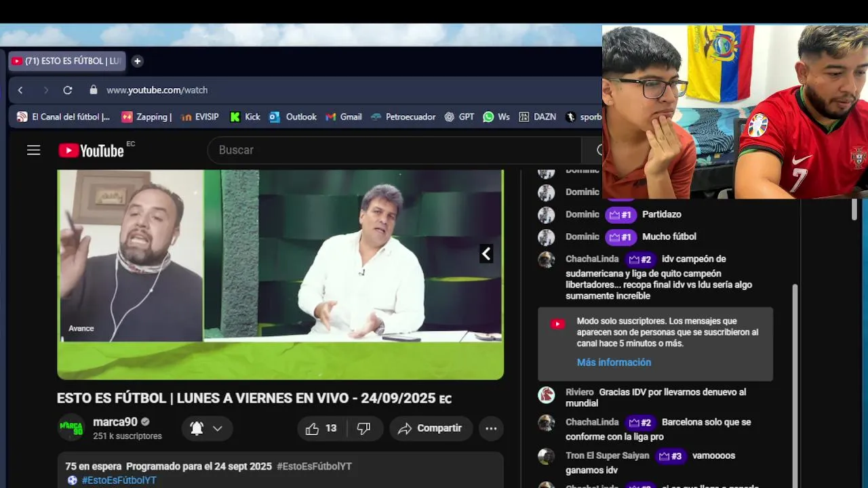This screenshot has width=868, height=488.
Task: Switch to the ESTO ES FÚTBOL tab
Action: [x=66, y=61]
